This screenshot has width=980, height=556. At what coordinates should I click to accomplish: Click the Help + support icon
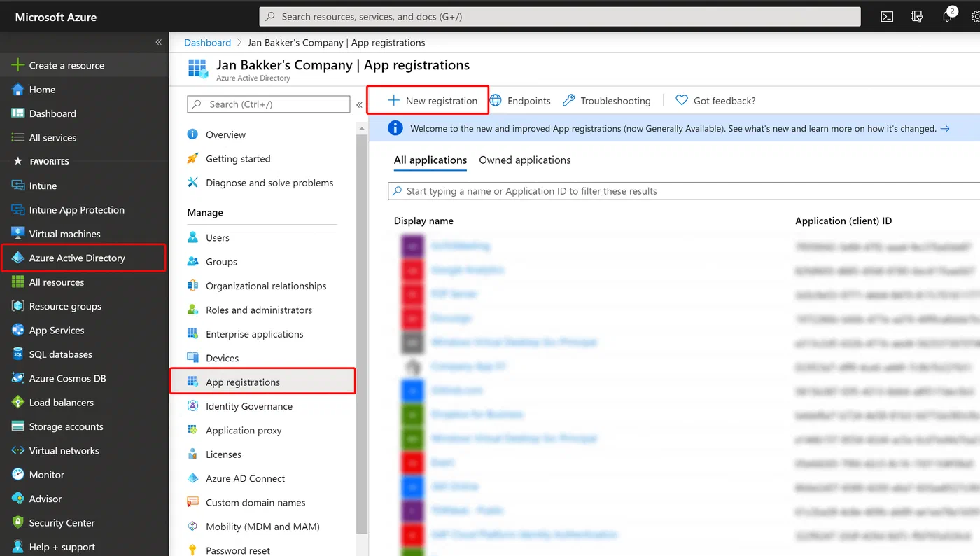(17, 547)
